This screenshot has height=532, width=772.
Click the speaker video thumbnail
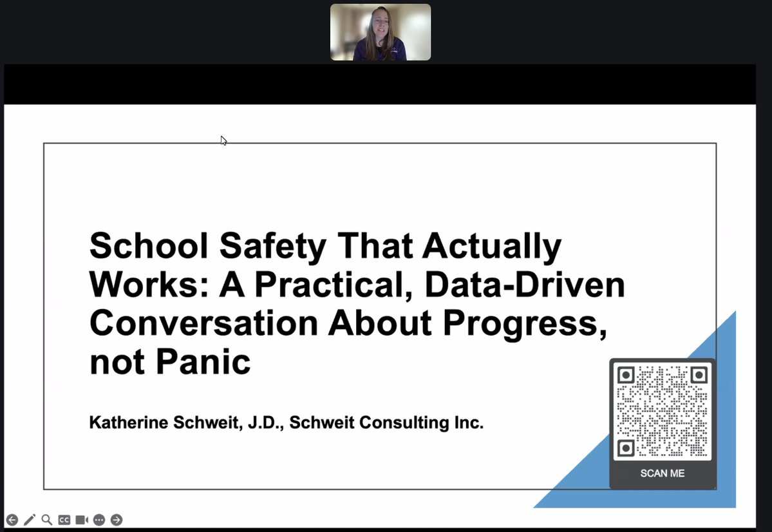tap(381, 32)
